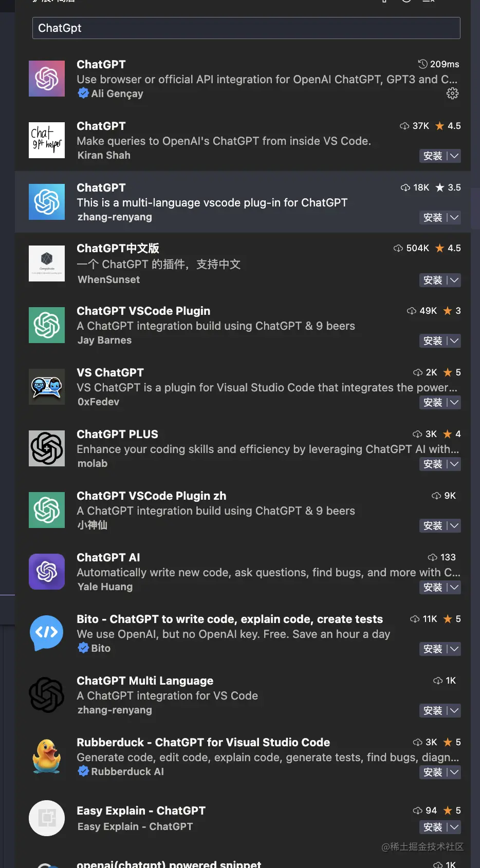Click the Easy Explain round icon
Viewport: 480px width, 868px height.
pos(47,818)
